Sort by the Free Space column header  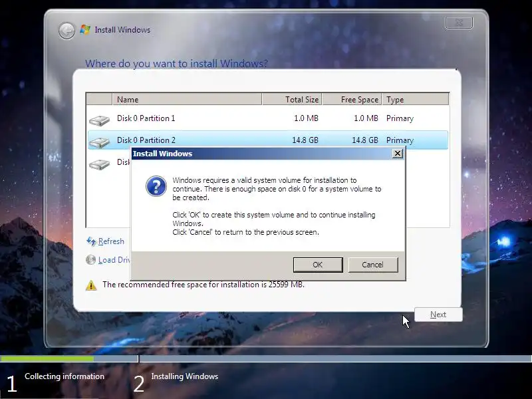coord(352,99)
